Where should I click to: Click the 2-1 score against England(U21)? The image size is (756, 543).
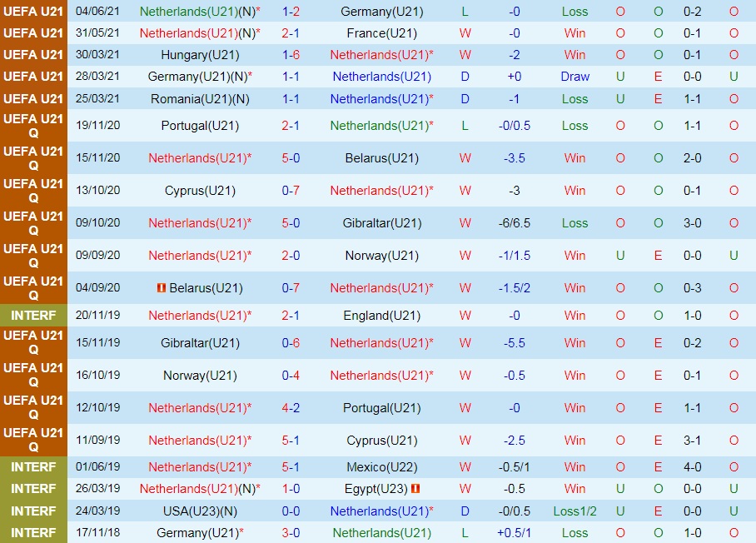[291, 316]
